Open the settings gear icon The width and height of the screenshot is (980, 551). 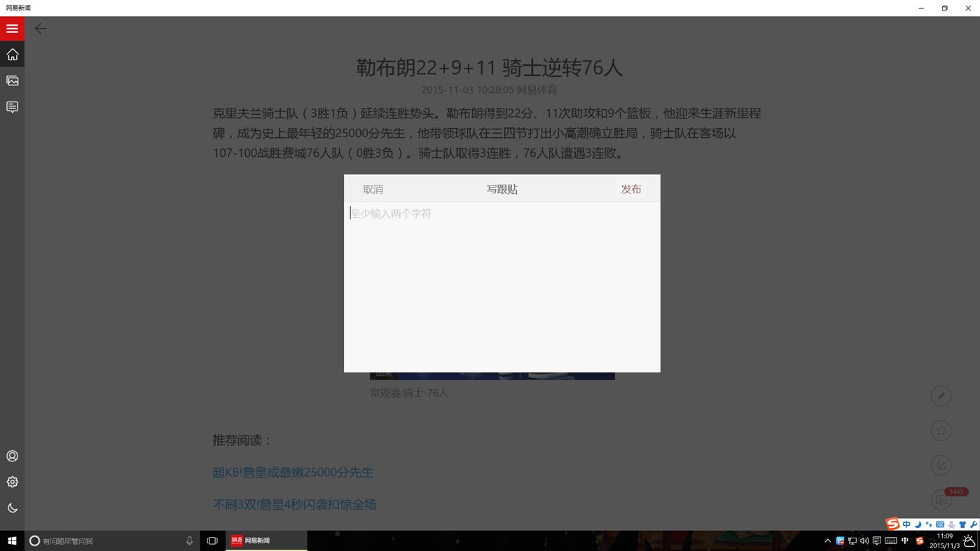pos(12,482)
